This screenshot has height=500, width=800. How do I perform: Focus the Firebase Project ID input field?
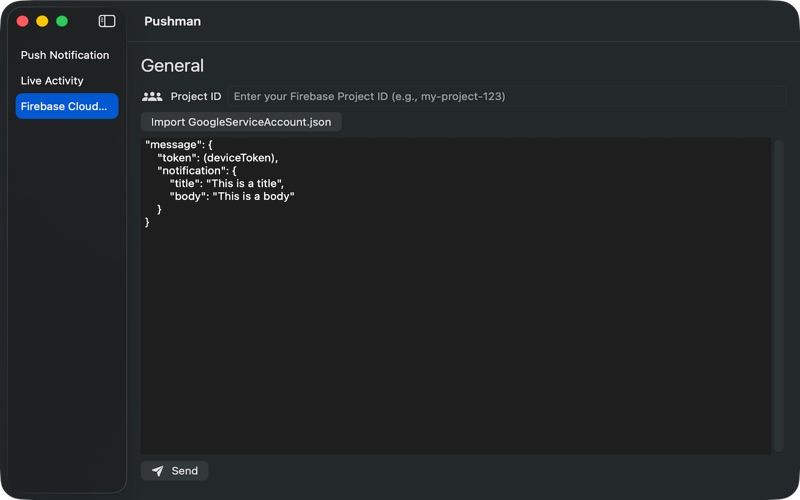507,96
